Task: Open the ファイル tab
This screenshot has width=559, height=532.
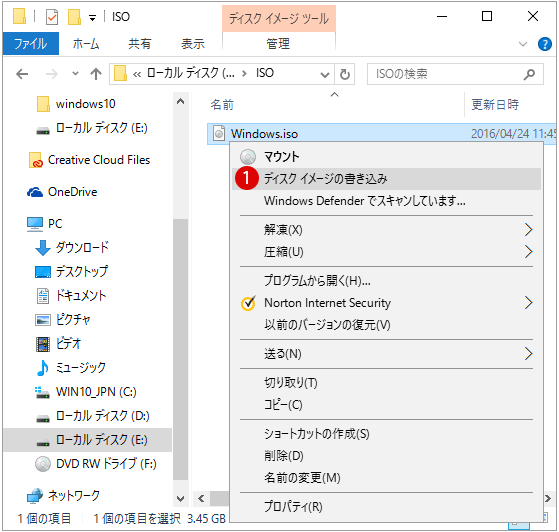Action: (31, 44)
